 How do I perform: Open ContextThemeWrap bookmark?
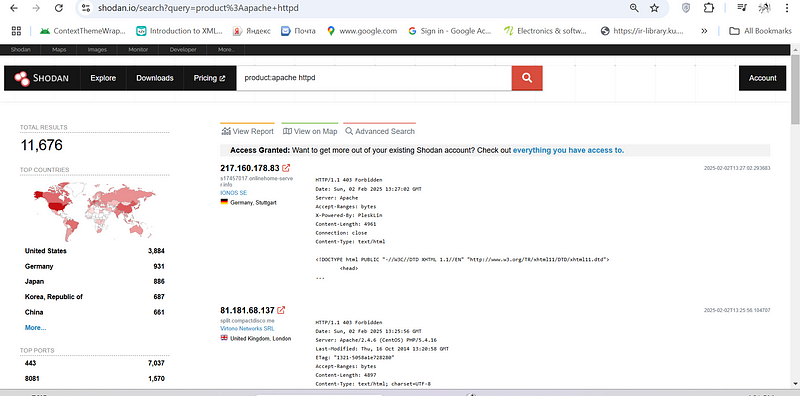pyautogui.click(x=83, y=31)
